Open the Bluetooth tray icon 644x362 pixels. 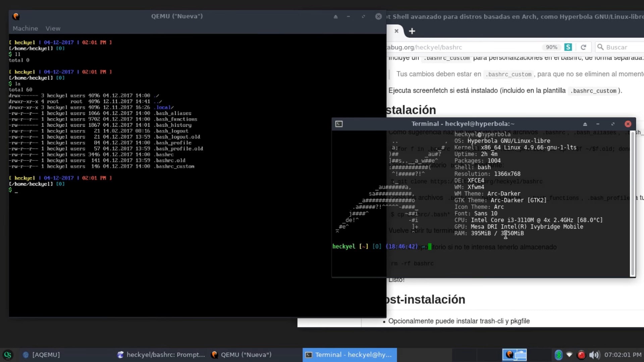(558, 355)
